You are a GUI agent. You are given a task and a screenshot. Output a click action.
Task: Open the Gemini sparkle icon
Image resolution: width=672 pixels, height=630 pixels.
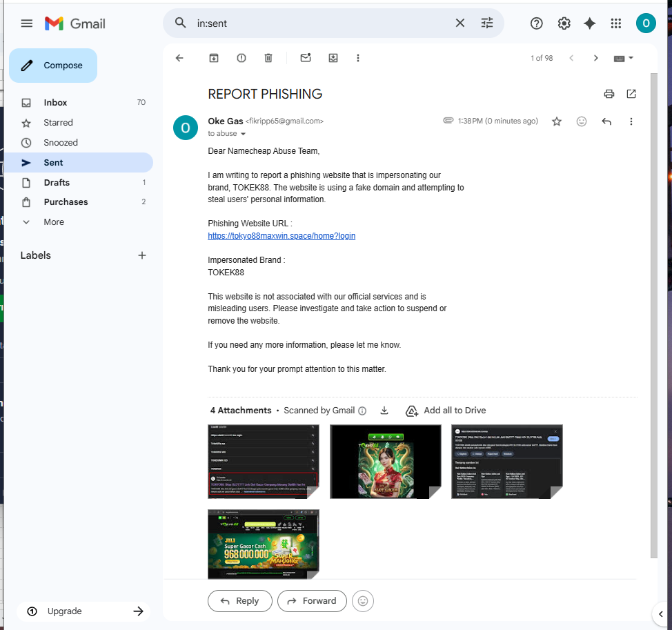coord(590,23)
